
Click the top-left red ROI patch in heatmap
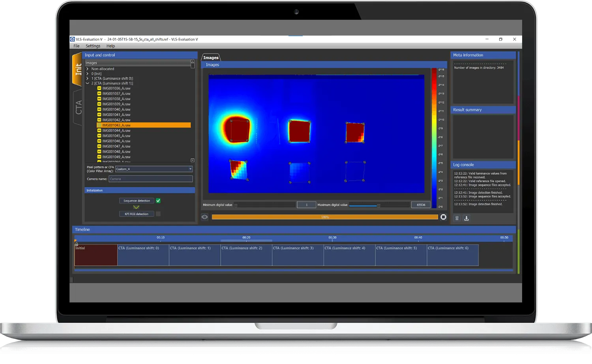239,130
